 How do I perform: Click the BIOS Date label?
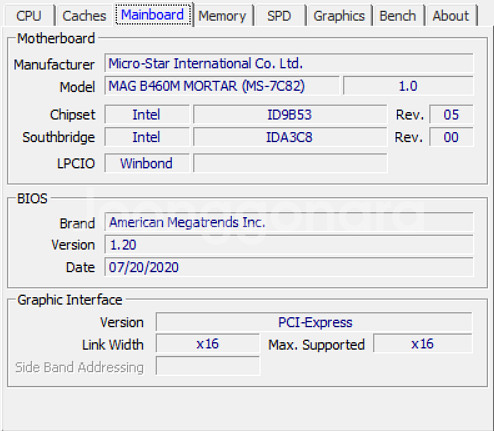(x=80, y=267)
